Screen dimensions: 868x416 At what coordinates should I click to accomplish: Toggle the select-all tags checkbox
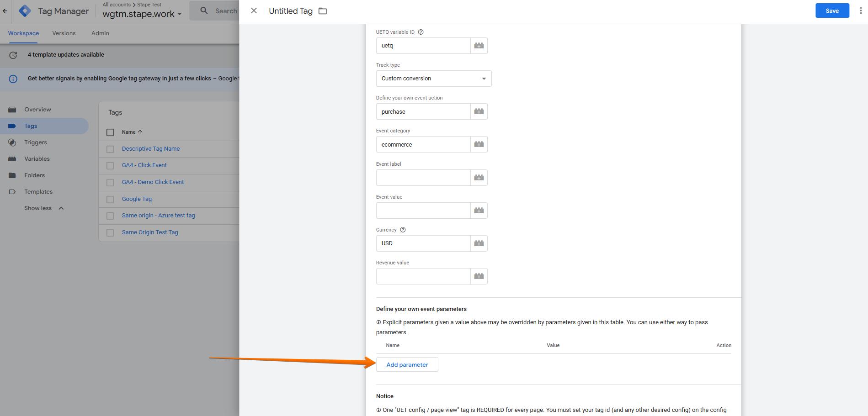pyautogui.click(x=110, y=132)
